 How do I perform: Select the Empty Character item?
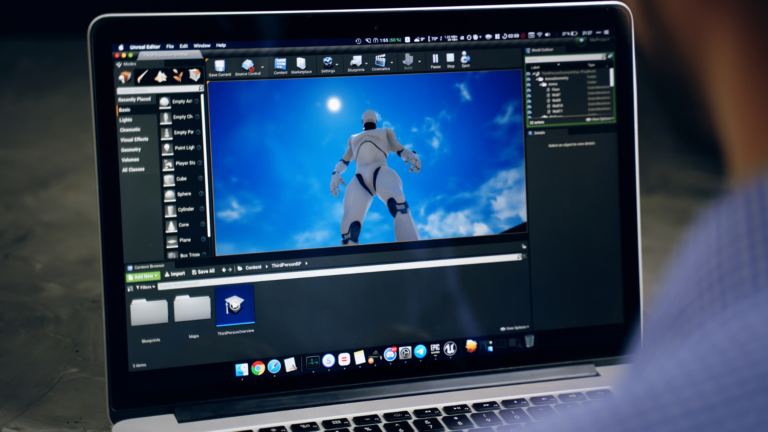click(x=180, y=117)
